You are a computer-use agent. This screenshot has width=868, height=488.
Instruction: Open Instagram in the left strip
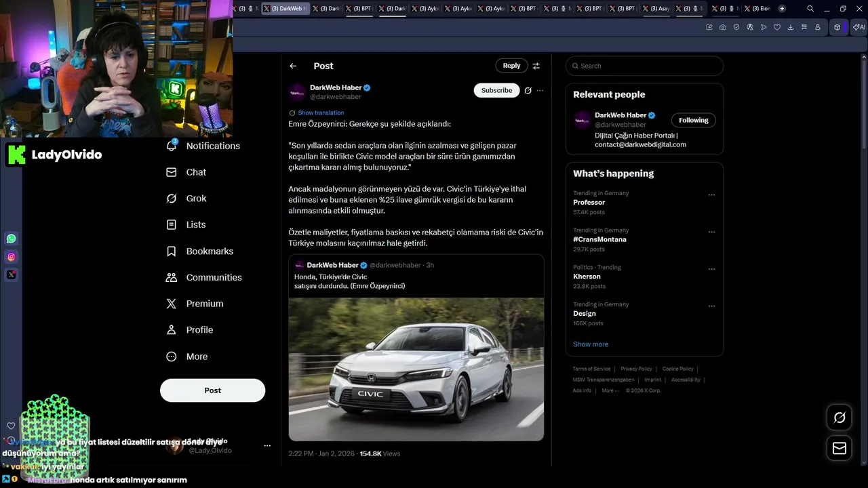point(11,257)
